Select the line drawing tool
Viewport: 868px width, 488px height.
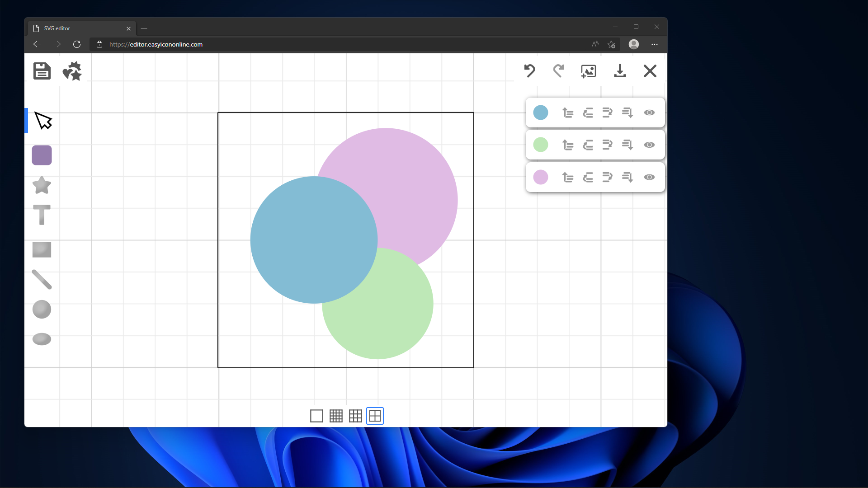[x=42, y=280]
